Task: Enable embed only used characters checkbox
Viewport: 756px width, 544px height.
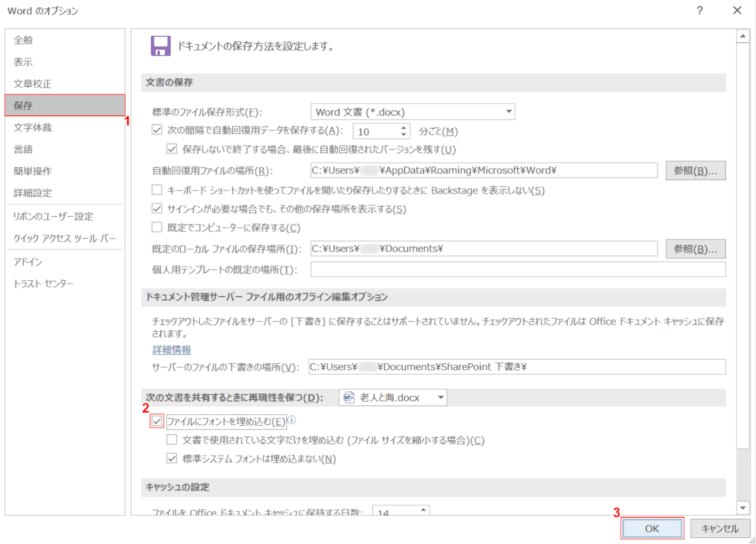Action: click(x=171, y=439)
